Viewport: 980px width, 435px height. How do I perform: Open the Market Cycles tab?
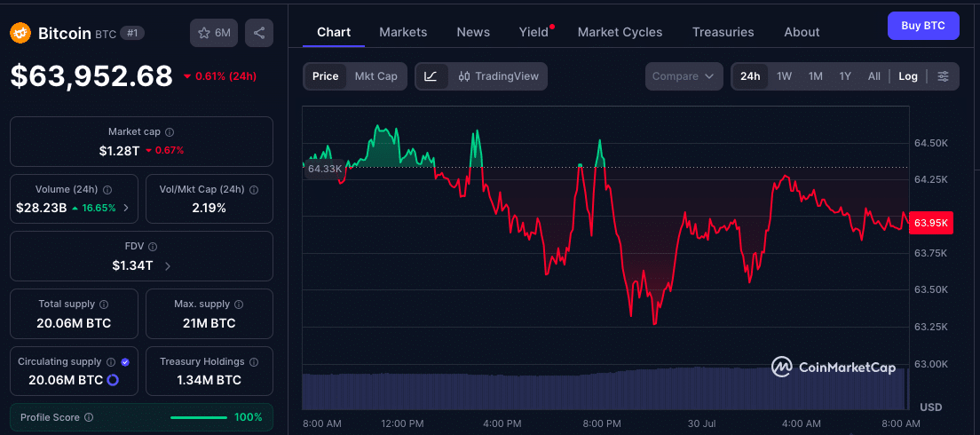click(620, 32)
